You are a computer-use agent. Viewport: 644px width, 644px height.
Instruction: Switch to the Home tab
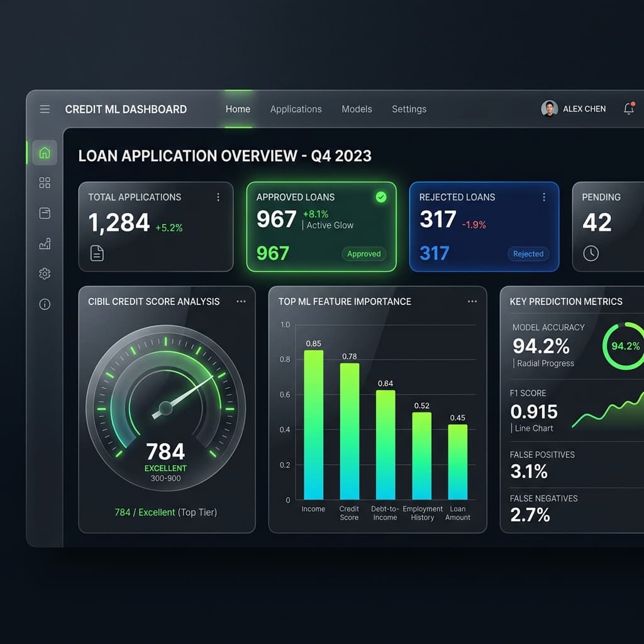pyautogui.click(x=238, y=109)
